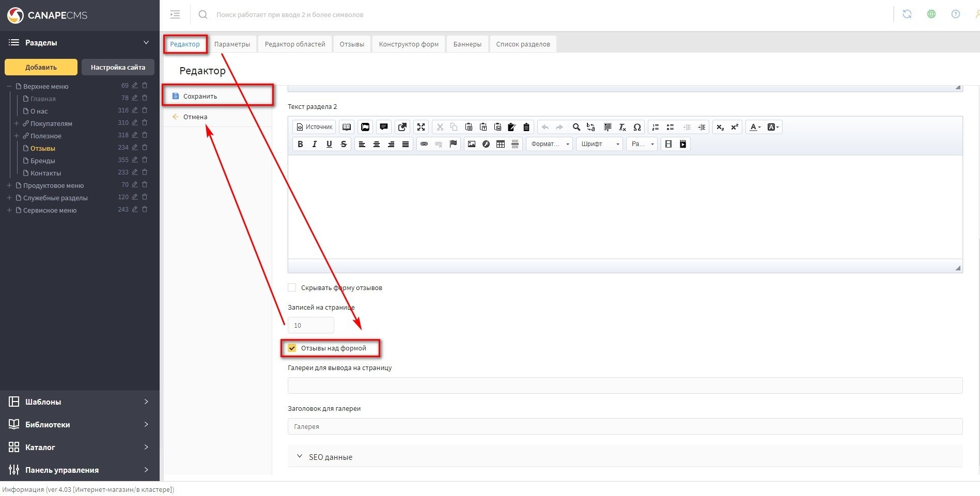
Task: Click the insert link icon
Action: coord(424,145)
